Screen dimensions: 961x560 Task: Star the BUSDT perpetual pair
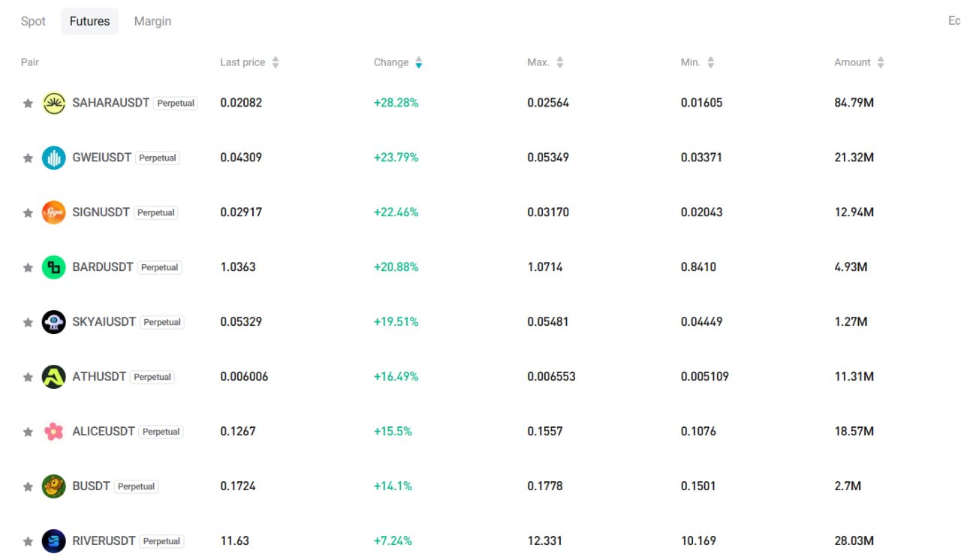28,487
